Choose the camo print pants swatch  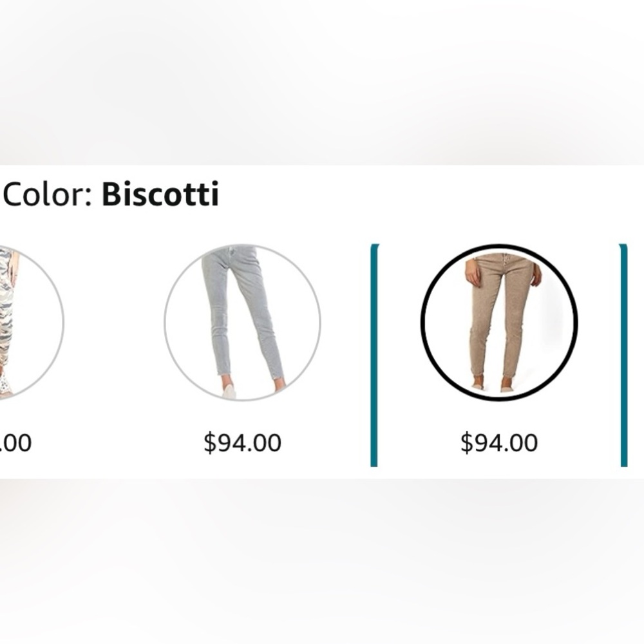26,322
